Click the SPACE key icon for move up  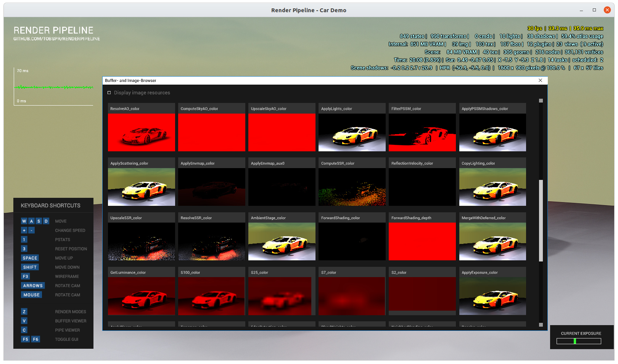(x=30, y=258)
